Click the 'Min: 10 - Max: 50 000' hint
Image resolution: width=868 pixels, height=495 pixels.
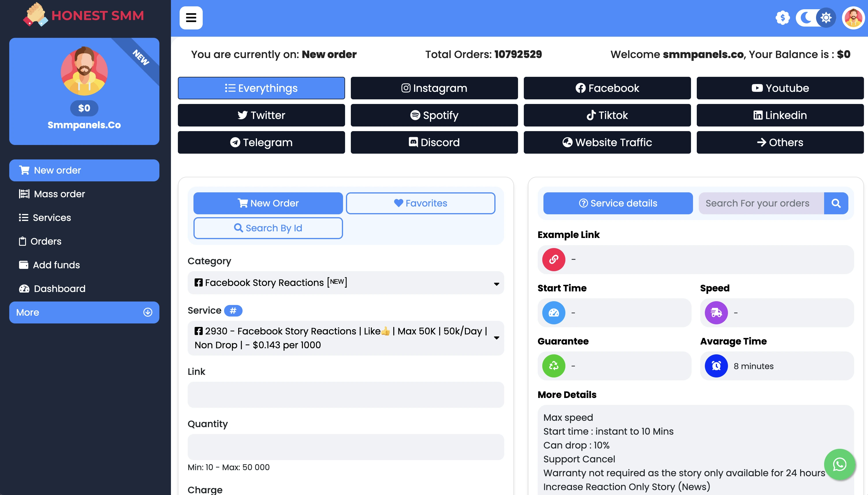point(228,467)
